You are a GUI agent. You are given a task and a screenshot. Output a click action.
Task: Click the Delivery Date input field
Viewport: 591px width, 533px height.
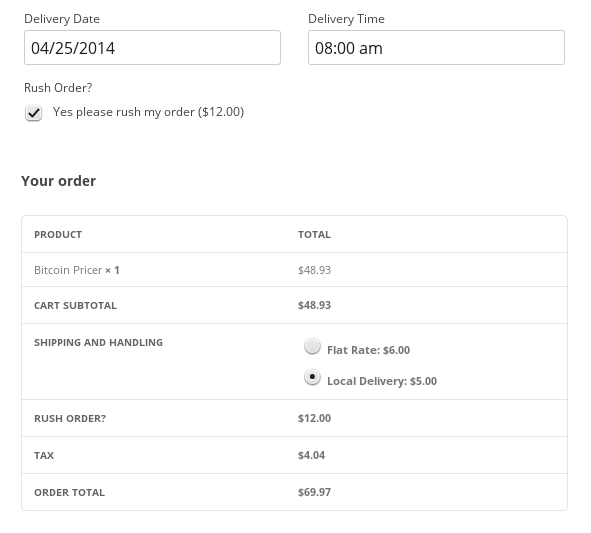coord(152,47)
